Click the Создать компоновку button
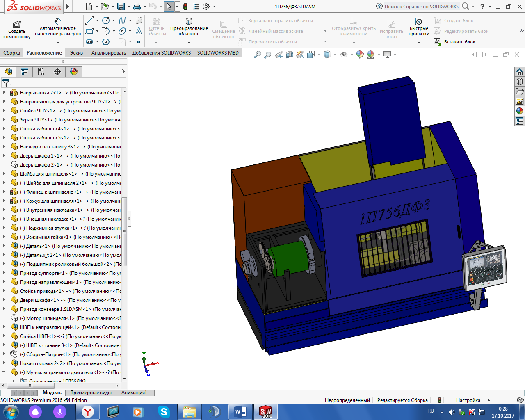This screenshot has height=420, width=525. (x=17, y=29)
